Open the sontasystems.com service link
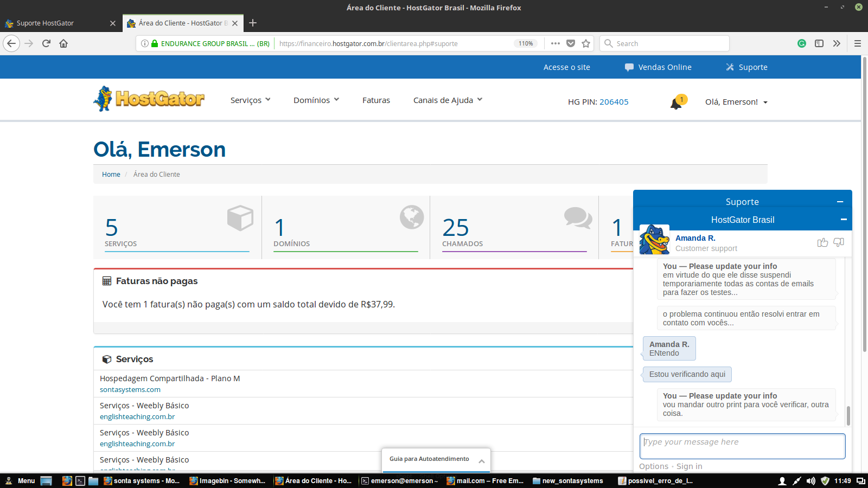The height and width of the screenshot is (488, 868). coord(130,390)
